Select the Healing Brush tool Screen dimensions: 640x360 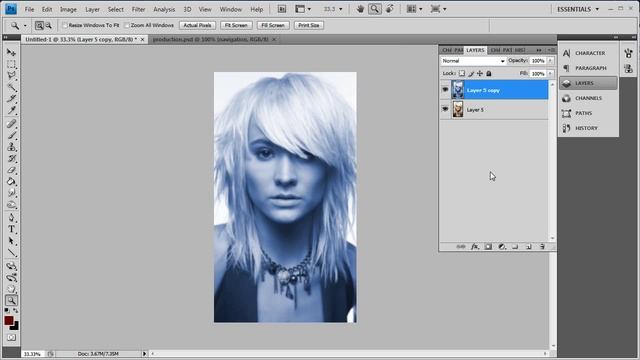coord(11,124)
